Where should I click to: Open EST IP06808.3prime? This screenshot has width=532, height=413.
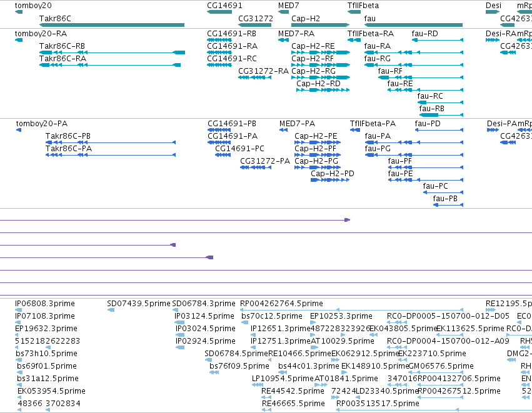[45, 304]
